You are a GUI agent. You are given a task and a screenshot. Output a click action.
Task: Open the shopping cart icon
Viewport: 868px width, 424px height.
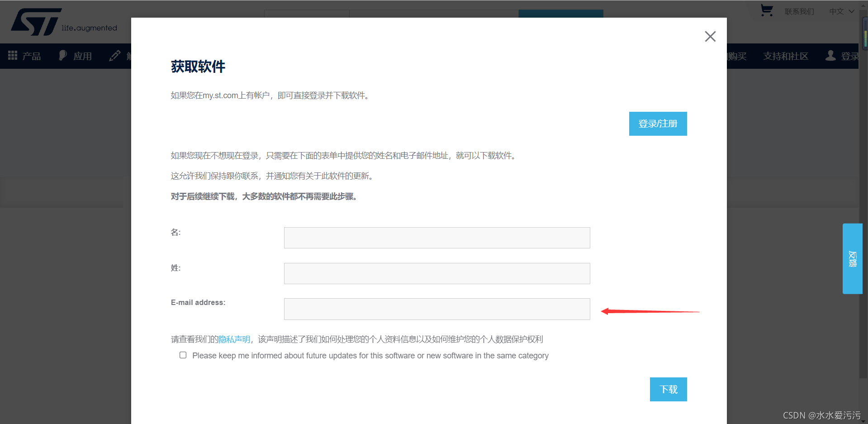click(767, 10)
